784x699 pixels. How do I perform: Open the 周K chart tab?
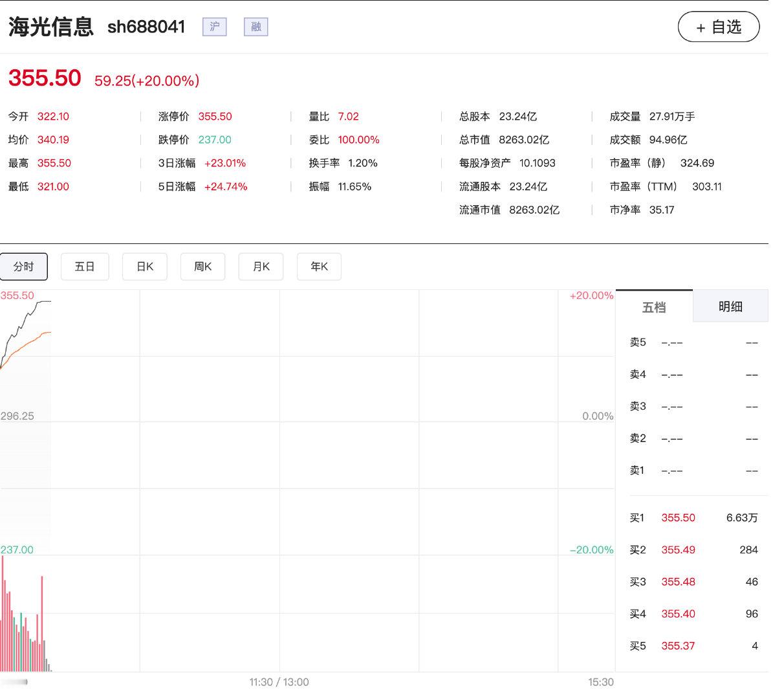point(203,267)
